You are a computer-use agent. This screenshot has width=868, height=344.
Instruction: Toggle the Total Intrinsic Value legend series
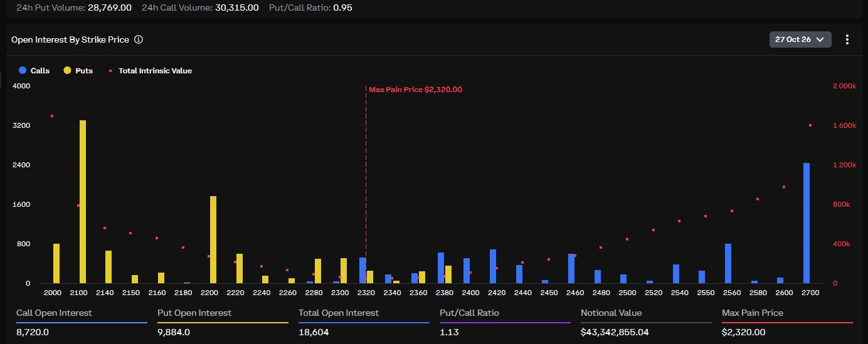tap(150, 71)
